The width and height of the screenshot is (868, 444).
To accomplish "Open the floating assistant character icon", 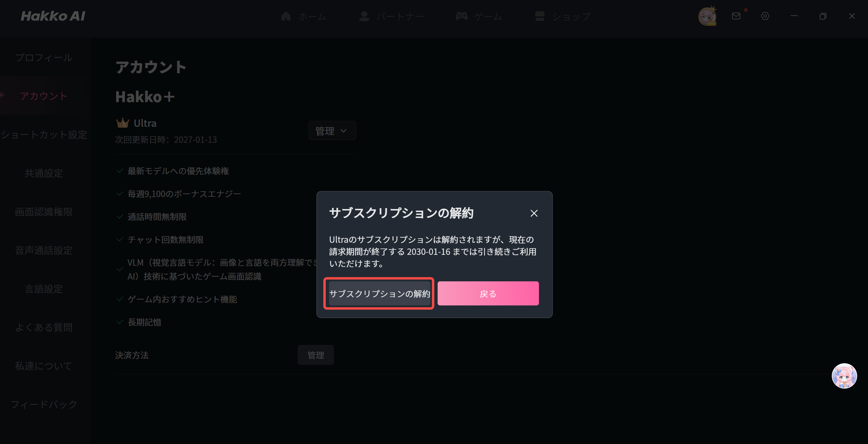I will click(844, 376).
